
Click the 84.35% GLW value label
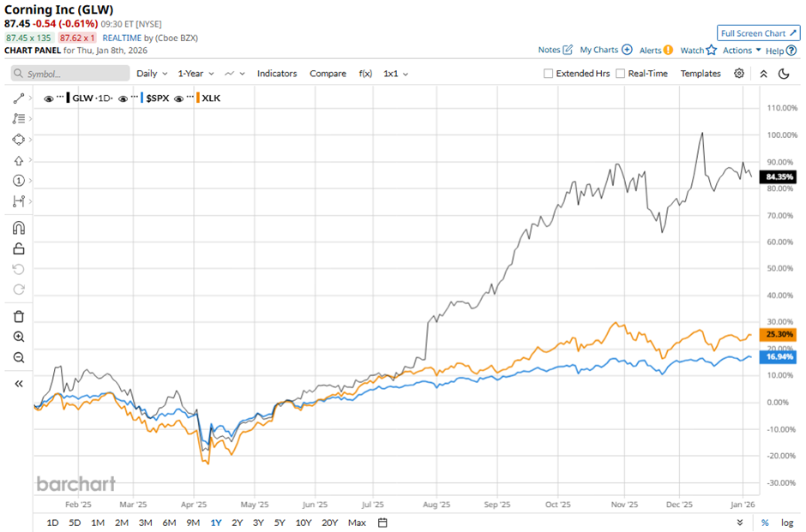pyautogui.click(x=779, y=176)
